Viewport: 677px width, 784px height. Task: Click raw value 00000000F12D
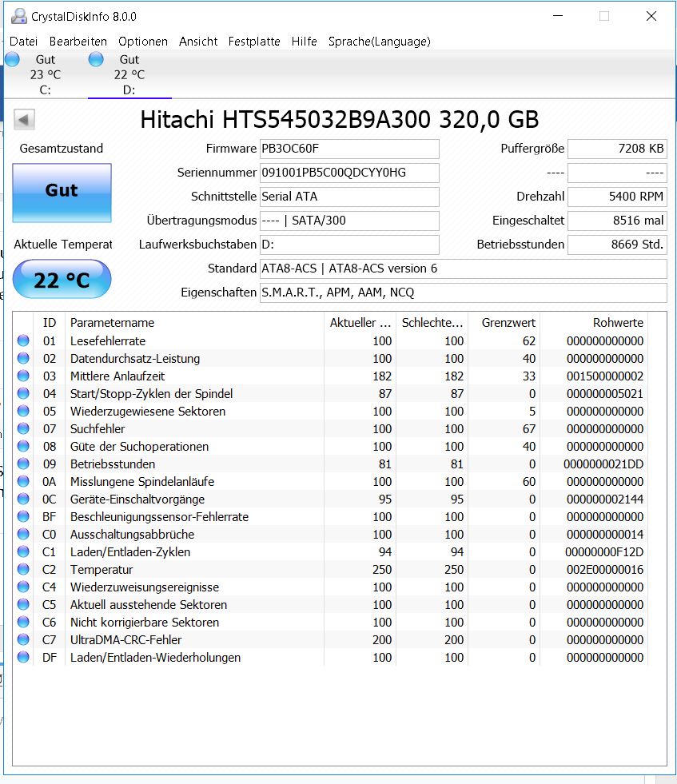point(604,552)
